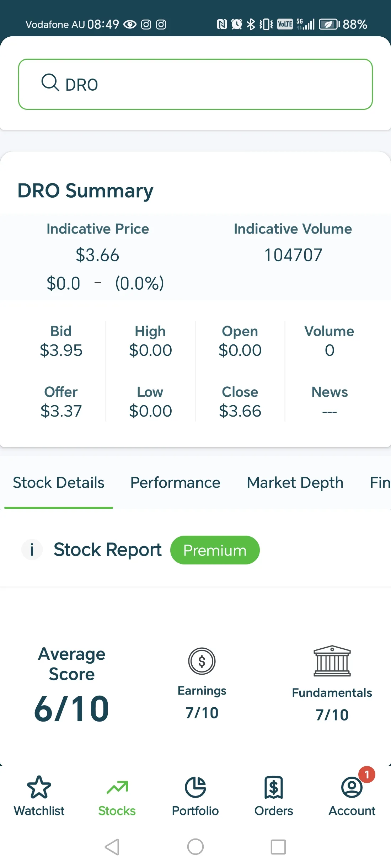Tap the News entry in summary
Viewport: 391px width, 868px height.
330,402
